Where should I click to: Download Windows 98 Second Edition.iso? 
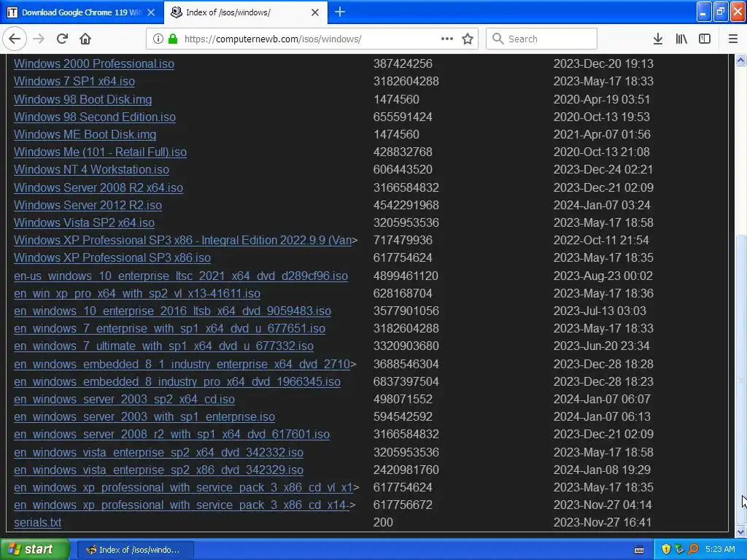(x=95, y=117)
